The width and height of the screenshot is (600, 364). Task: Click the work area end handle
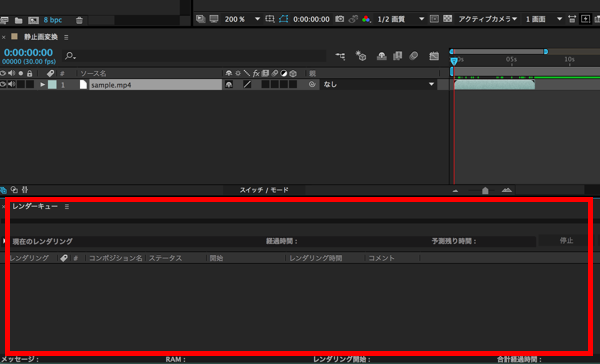(546, 52)
